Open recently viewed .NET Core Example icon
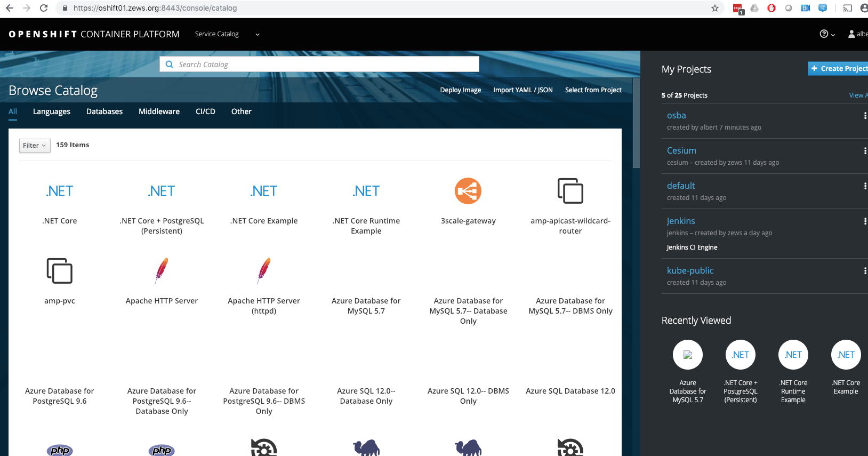Image resolution: width=868 pixels, height=456 pixels. (846, 355)
